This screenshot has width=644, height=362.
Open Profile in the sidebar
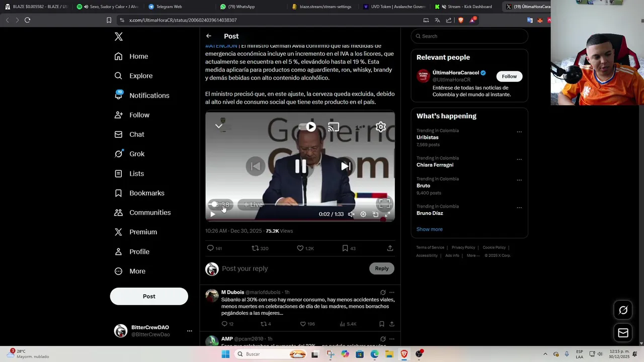pyautogui.click(x=132, y=252)
